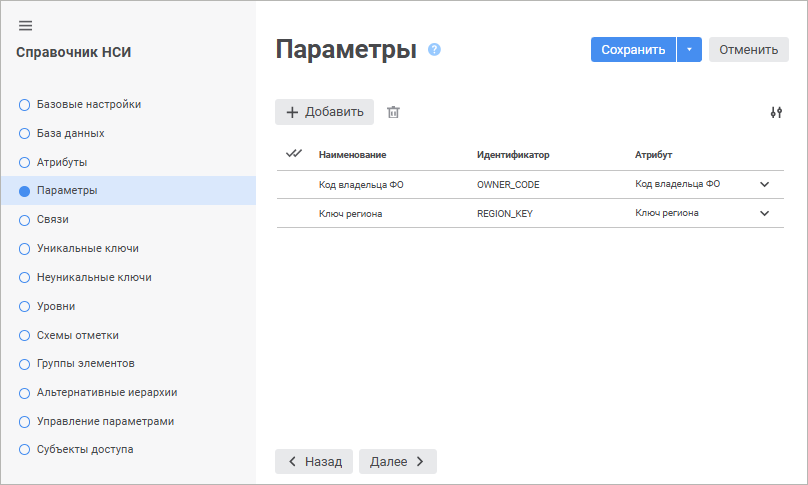Open the hamburger menu icon
This screenshot has height=485, width=808.
click(x=25, y=25)
